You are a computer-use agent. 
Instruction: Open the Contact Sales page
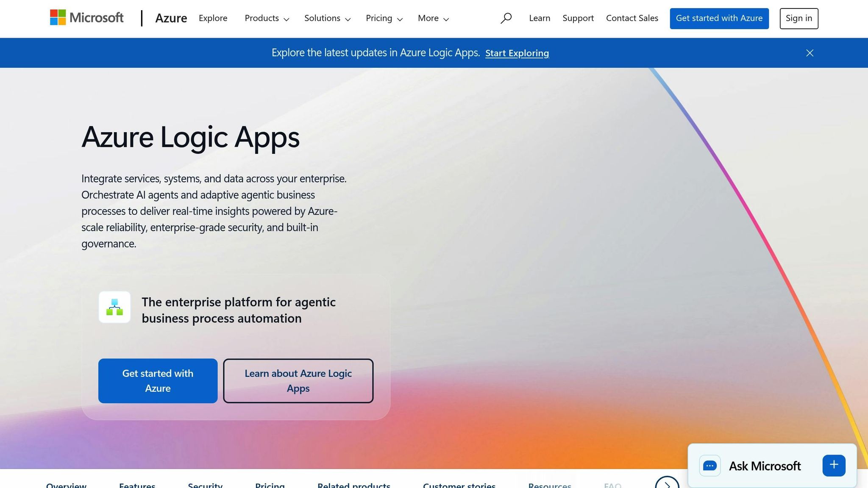(632, 18)
